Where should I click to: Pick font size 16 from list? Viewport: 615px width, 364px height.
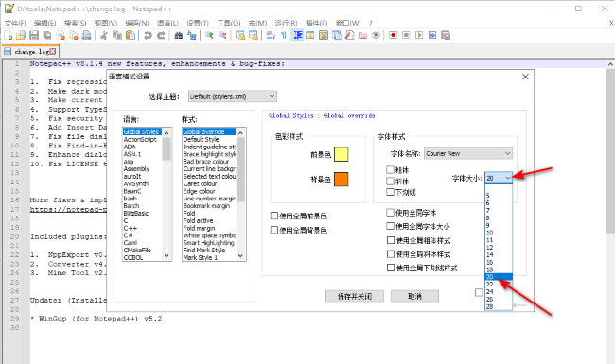click(x=499, y=262)
